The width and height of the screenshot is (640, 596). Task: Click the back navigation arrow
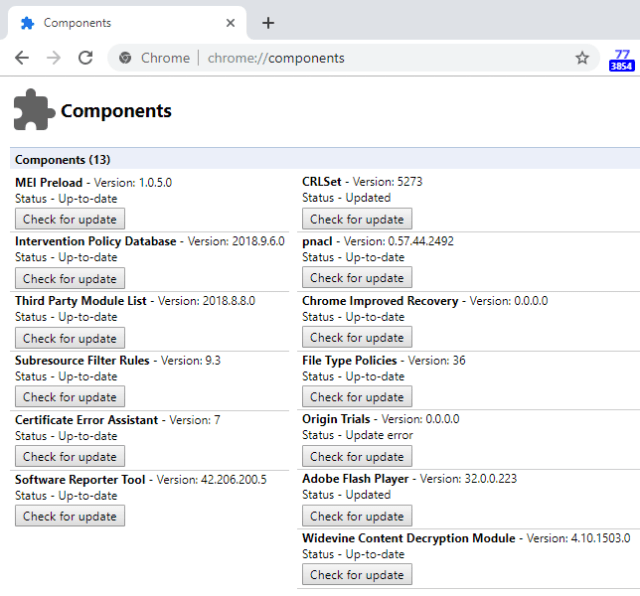coord(22,58)
